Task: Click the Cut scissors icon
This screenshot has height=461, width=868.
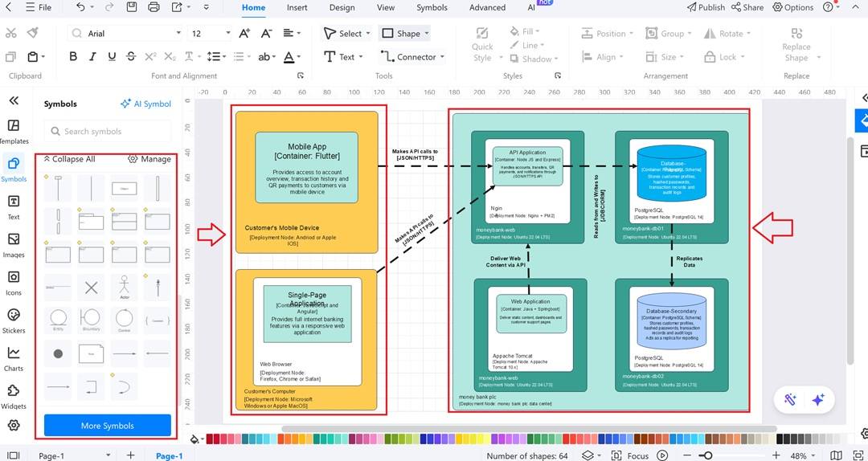Action: click(x=10, y=33)
